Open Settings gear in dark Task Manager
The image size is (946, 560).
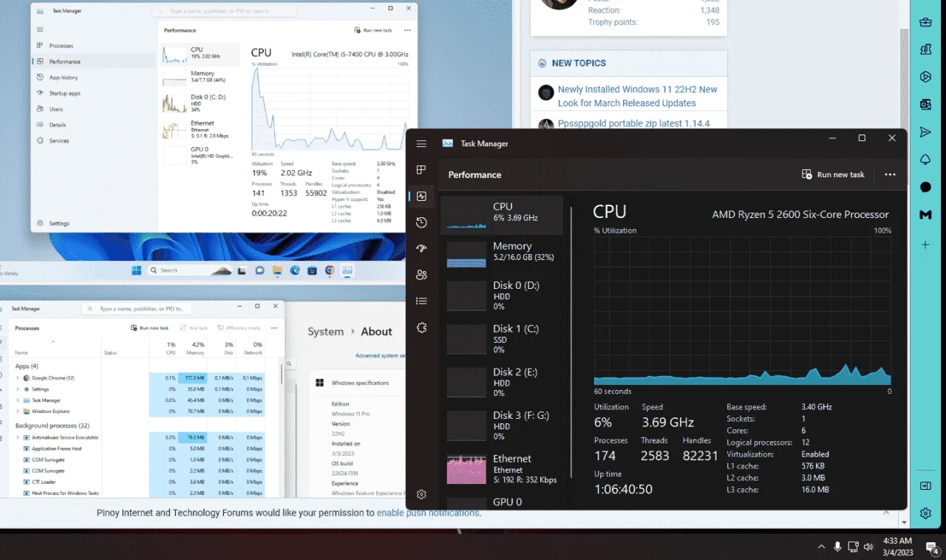click(x=421, y=494)
